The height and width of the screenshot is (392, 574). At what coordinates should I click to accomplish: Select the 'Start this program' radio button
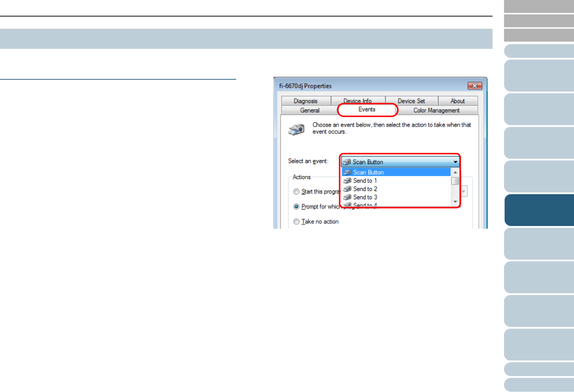(296, 192)
